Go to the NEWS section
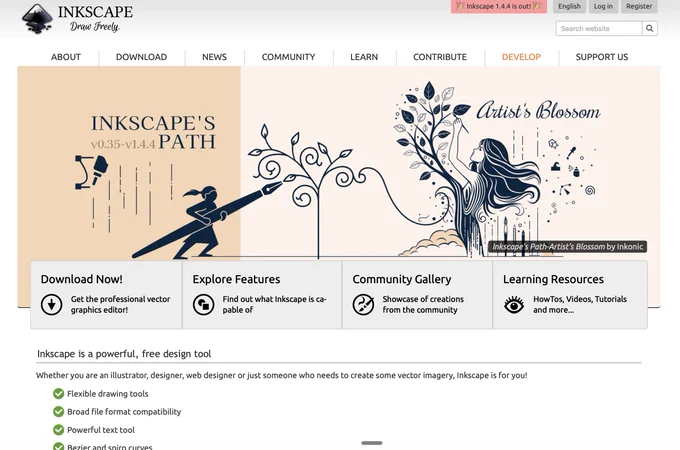This screenshot has height=450, width=680. (x=214, y=57)
